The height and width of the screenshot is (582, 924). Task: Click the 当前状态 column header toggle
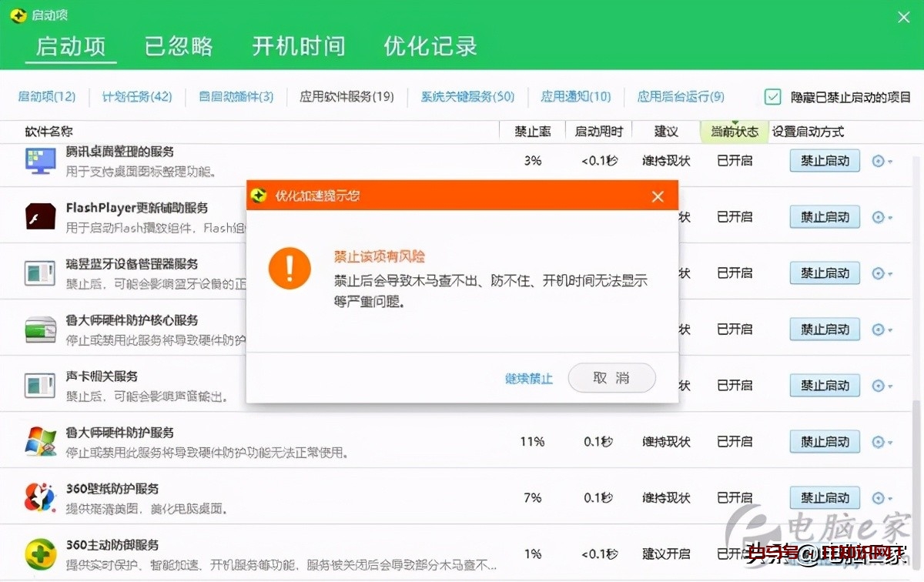pyautogui.click(x=733, y=132)
